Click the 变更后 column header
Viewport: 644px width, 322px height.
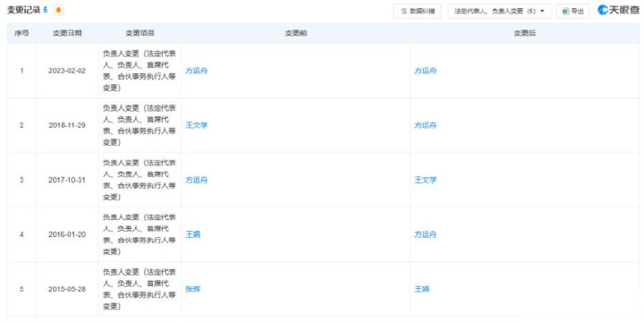pos(524,33)
